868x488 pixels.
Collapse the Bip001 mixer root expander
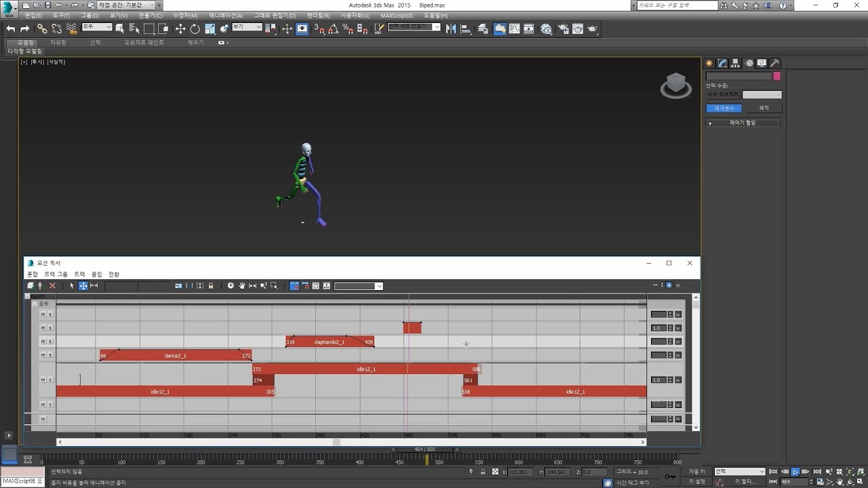pos(28,297)
